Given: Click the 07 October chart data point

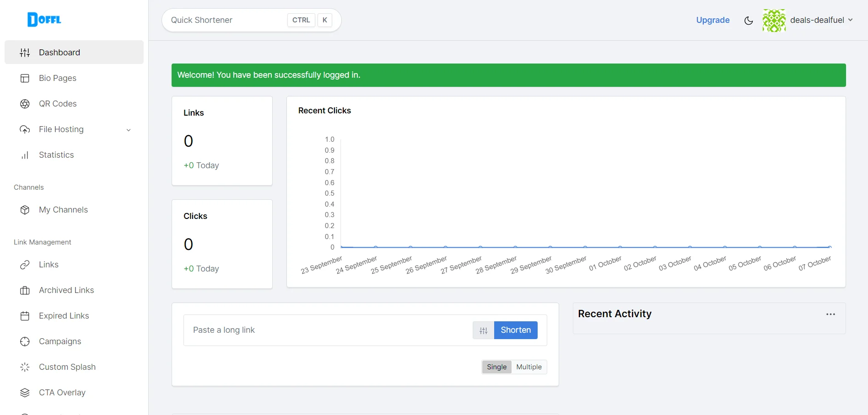Looking at the screenshot, I should coord(830,247).
